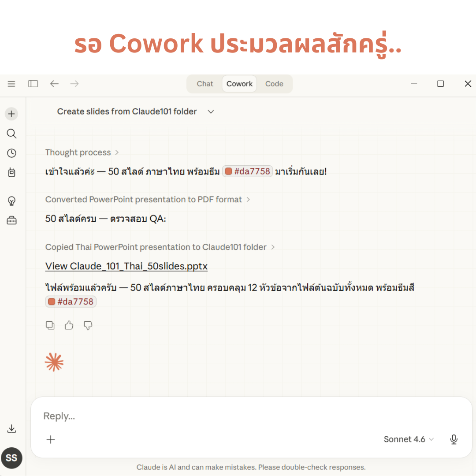The image size is (476, 476).
Task: Give a thumbs down to the response
Action: point(88,325)
